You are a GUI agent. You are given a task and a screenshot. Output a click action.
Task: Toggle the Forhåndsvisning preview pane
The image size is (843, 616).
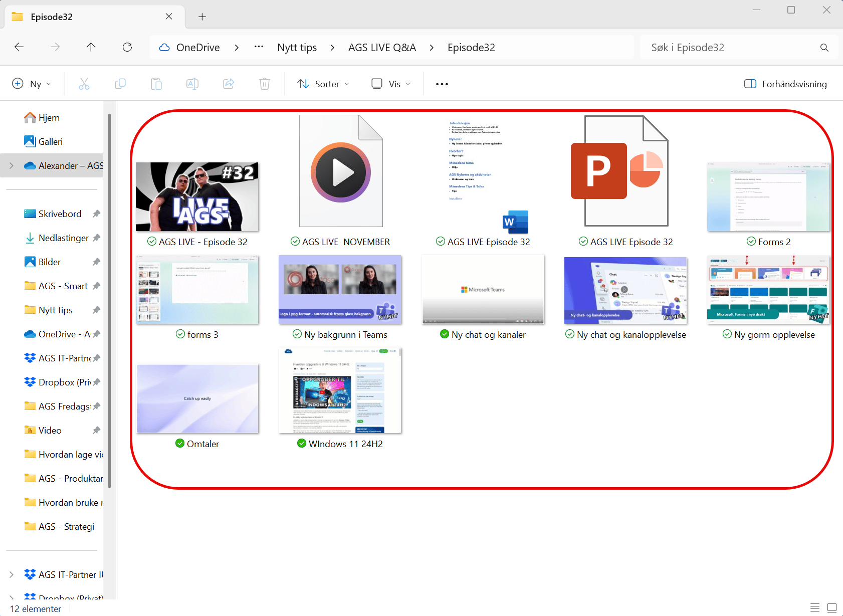click(x=785, y=84)
